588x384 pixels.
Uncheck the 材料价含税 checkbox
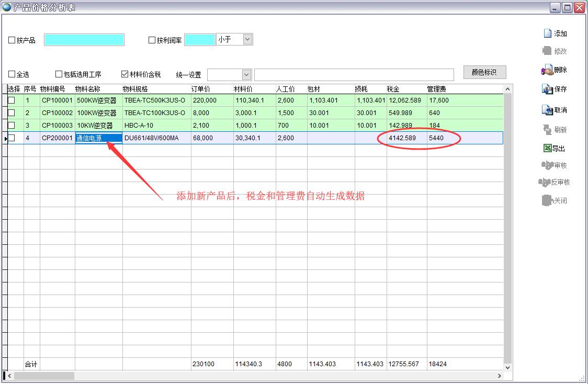click(x=125, y=74)
